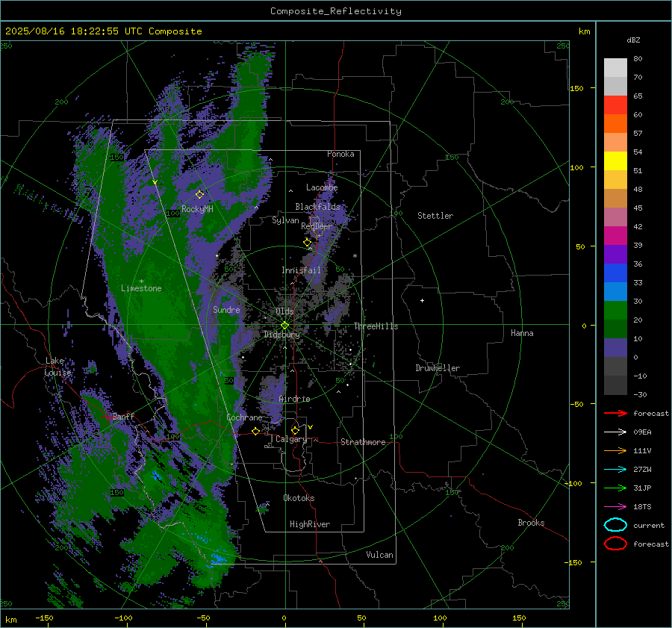Click the Strathmore town label
The height and width of the screenshot is (628, 672).
point(363,442)
